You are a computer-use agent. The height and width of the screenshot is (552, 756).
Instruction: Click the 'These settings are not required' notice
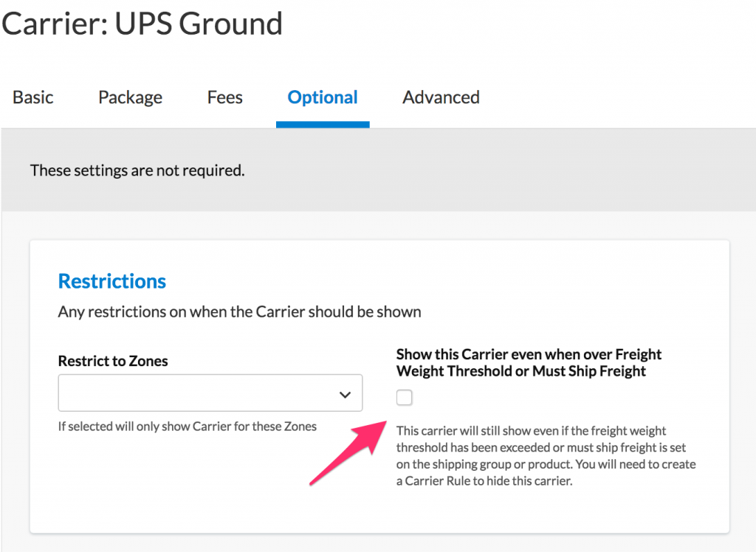(137, 170)
